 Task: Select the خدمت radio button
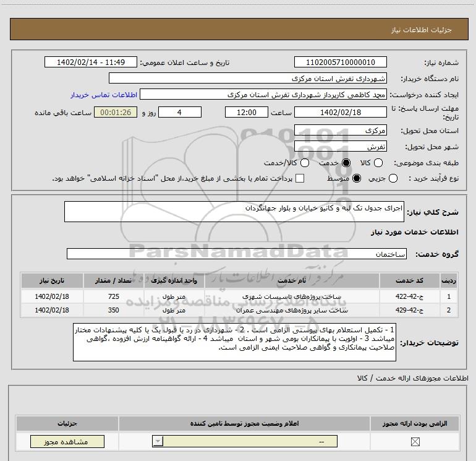point(346,163)
